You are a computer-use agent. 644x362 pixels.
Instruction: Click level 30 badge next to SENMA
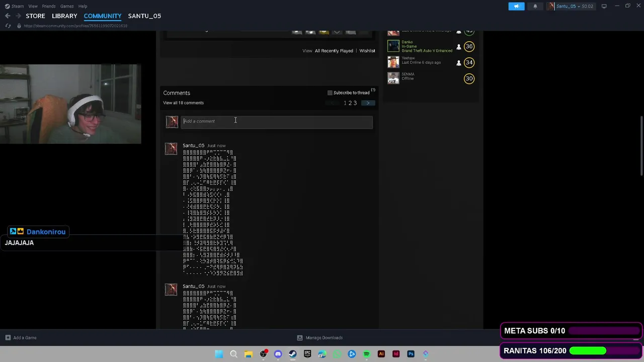pyautogui.click(x=469, y=78)
